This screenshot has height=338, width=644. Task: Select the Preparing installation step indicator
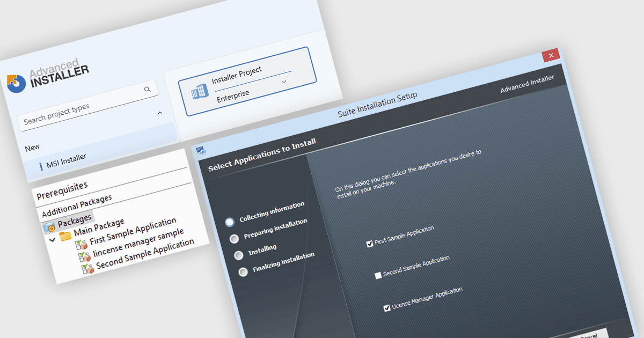click(x=234, y=238)
